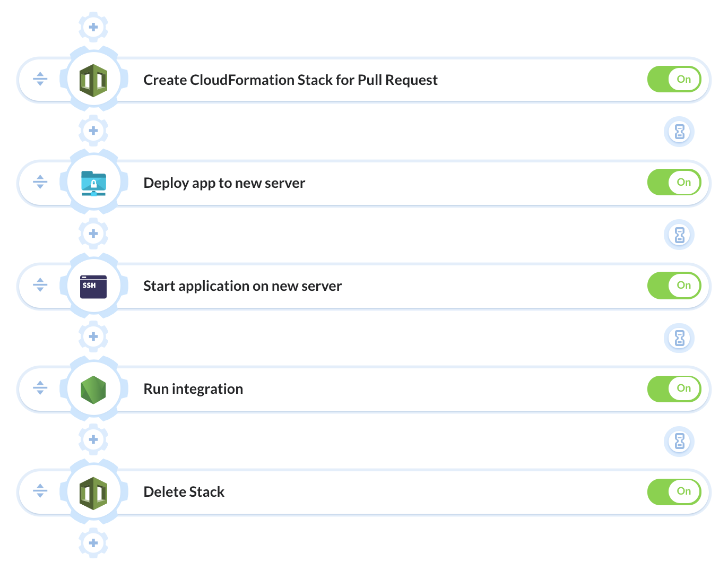Turn off Create CloudFormation Stack for Pull Request
This screenshot has height=570, width=728.
(674, 80)
